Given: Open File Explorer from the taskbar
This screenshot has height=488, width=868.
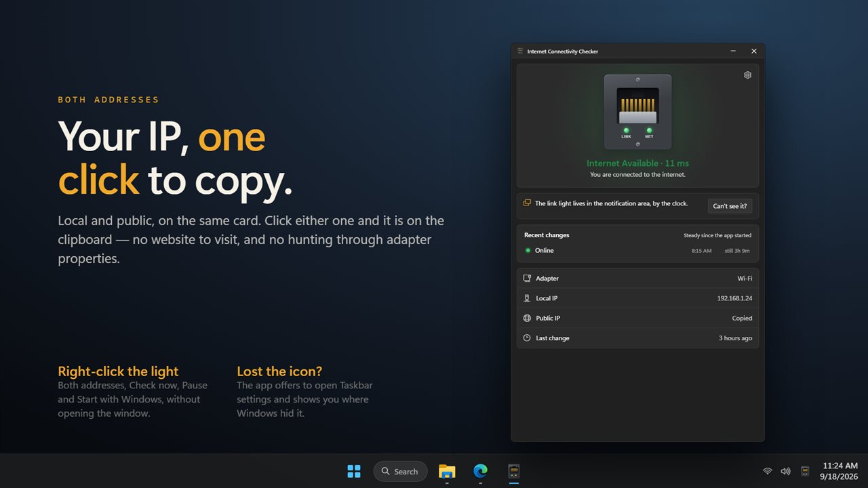Looking at the screenshot, I should tap(447, 471).
